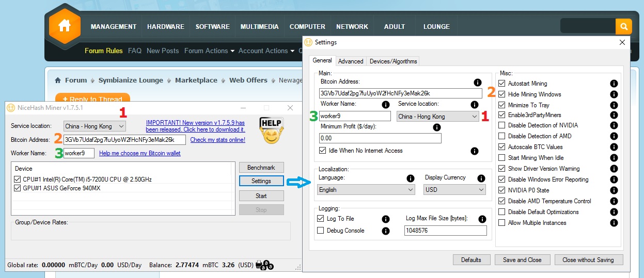644x278 pixels.
Task: Enable Disable Detection of NVIDIA option
Action: (501, 125)
